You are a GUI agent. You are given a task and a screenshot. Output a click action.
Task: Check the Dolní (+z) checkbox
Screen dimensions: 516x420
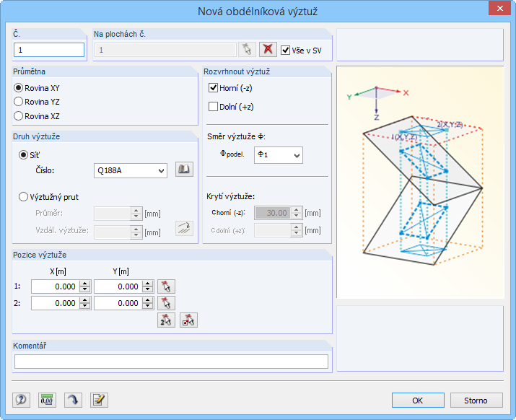click(213, 107)
